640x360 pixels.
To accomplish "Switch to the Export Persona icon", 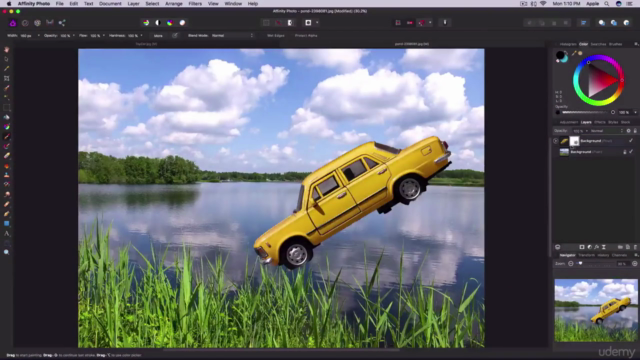I will click(x=62, y=23).
